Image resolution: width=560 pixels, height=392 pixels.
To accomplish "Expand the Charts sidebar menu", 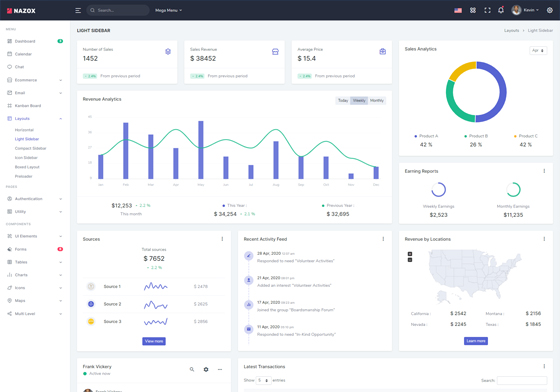I will click(x=35, y=275).
